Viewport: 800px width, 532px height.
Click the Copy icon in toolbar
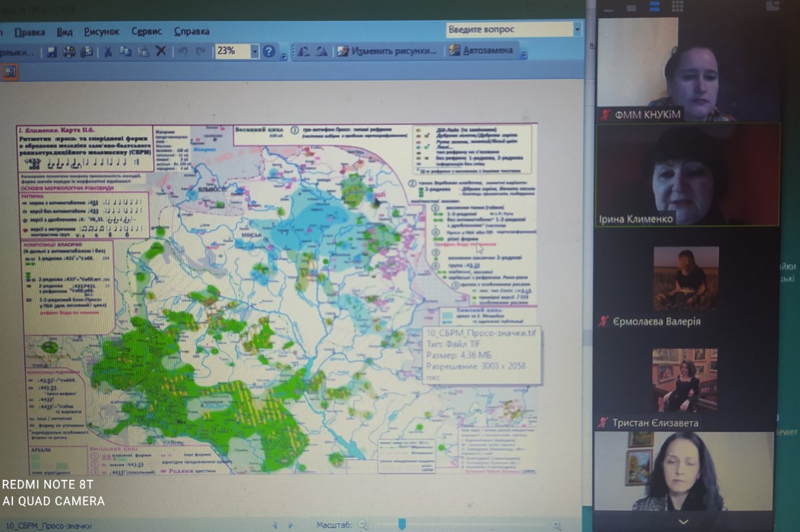tap(126, 52)
